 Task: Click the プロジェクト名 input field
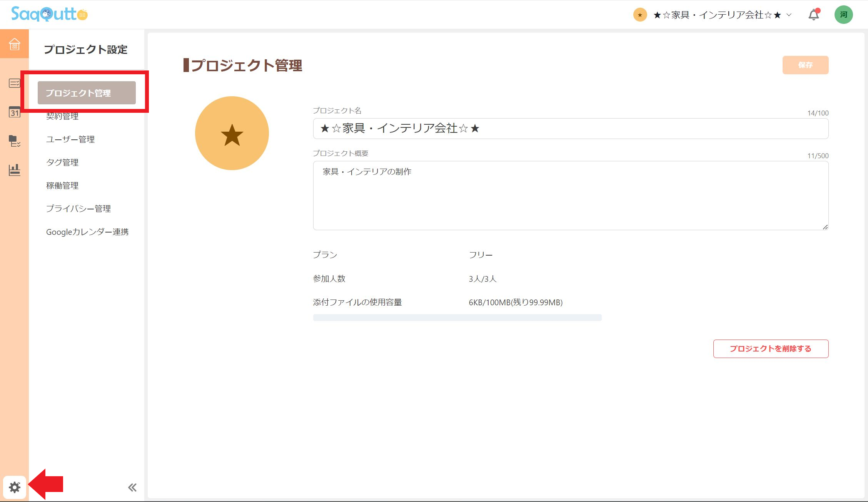point(569,128)
